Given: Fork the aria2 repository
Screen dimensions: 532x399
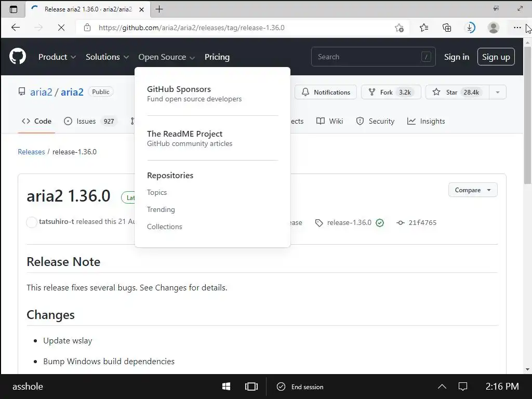Looking at the screenshot, I should (x=391, y=92).
